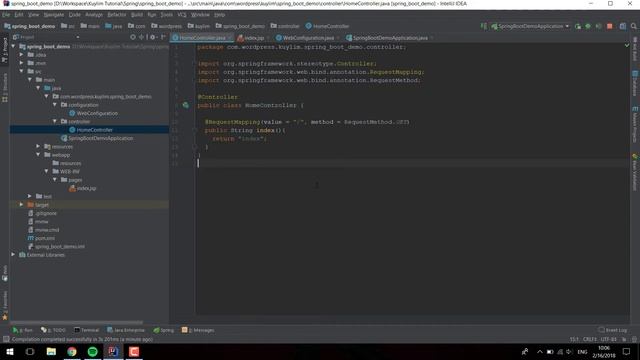
Task: Click the Project panel horizontal scrollbar
Action: [x=78, y=322]
